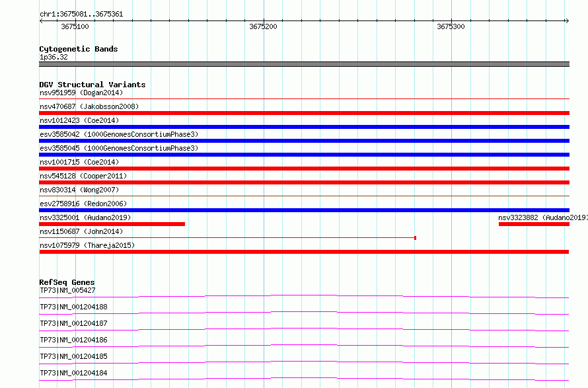The width and height of the screenshot is (588, 388).
Task: Click the TP73|NM_001204185 transcript label
Action: tap(73, 356)
